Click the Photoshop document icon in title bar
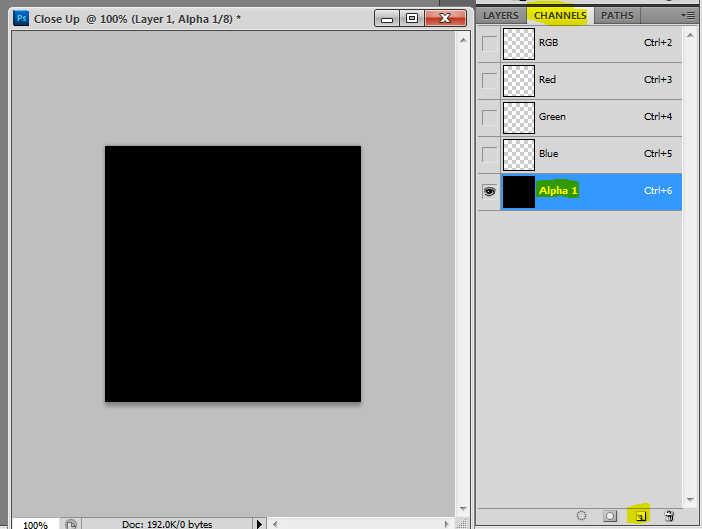This screenshot has width=702, height=529. (x=21, y=18)
